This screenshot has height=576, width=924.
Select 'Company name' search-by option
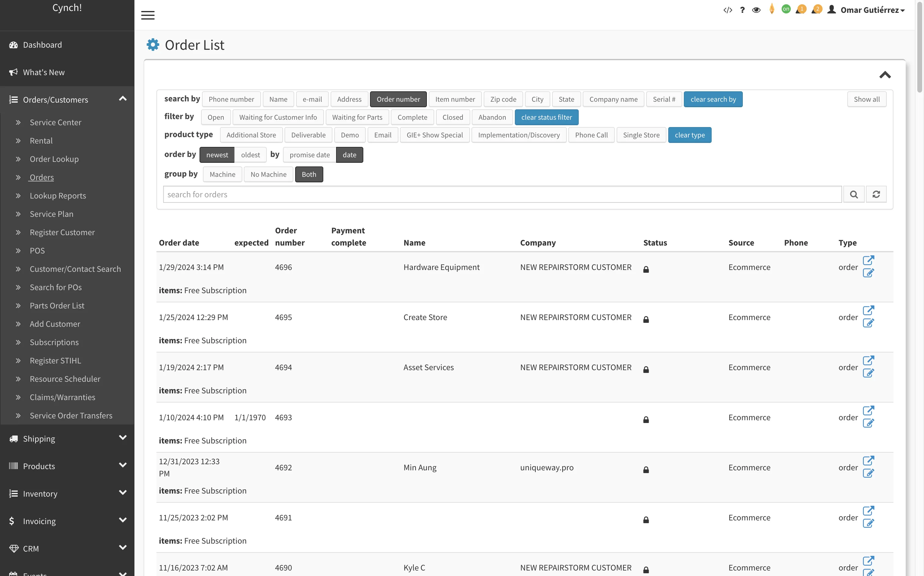point(613,99)
